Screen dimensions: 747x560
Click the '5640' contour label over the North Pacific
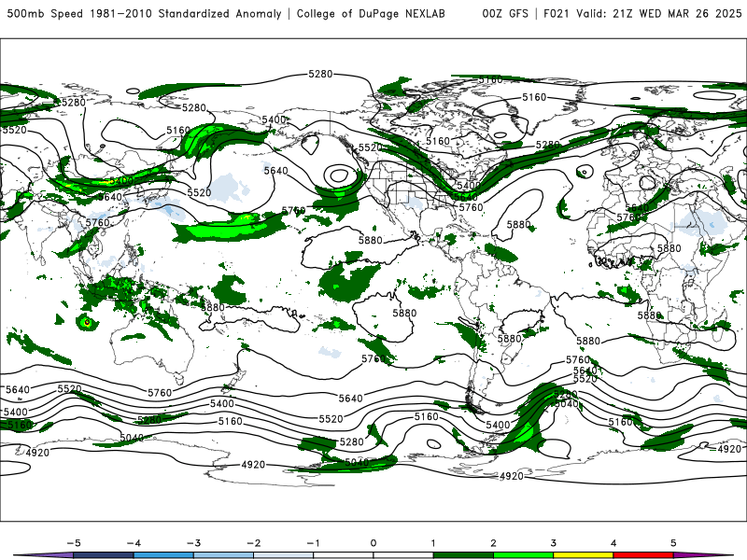coord(275,171)
